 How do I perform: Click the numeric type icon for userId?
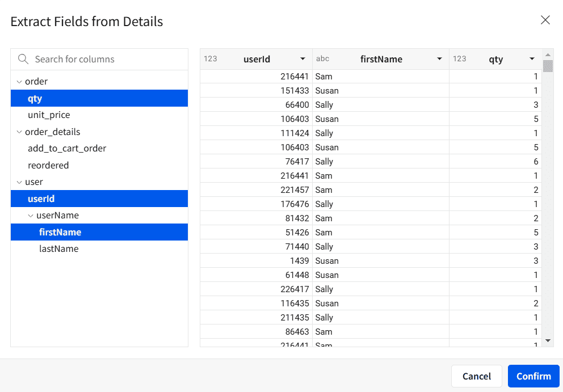click(211, 59)
